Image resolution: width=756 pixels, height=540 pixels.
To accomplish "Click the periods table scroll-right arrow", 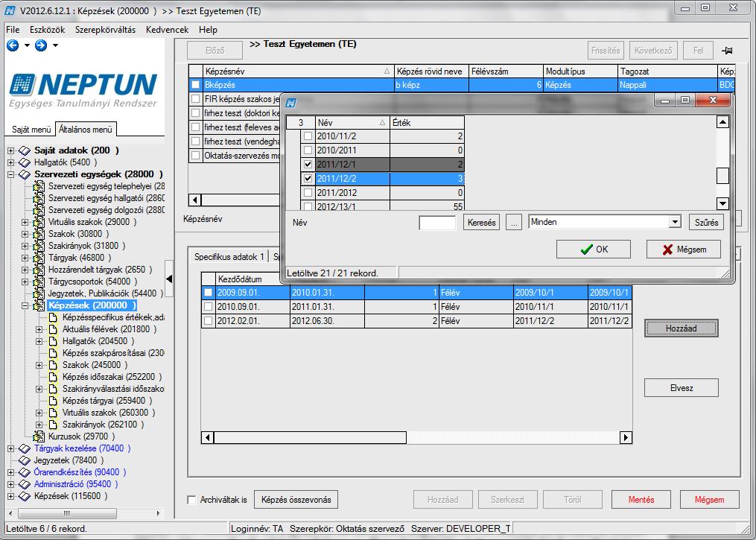I will coord(626,437).
